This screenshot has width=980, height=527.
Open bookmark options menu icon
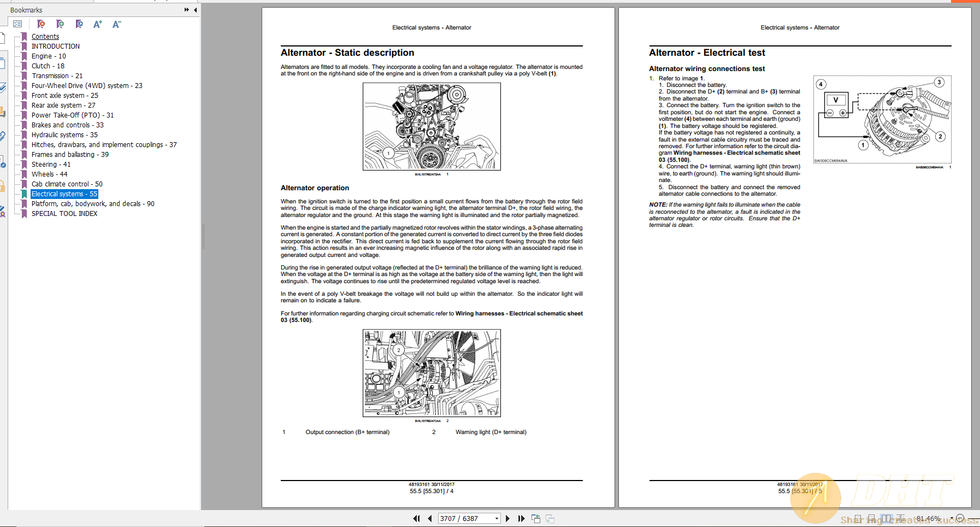[79, 24]
